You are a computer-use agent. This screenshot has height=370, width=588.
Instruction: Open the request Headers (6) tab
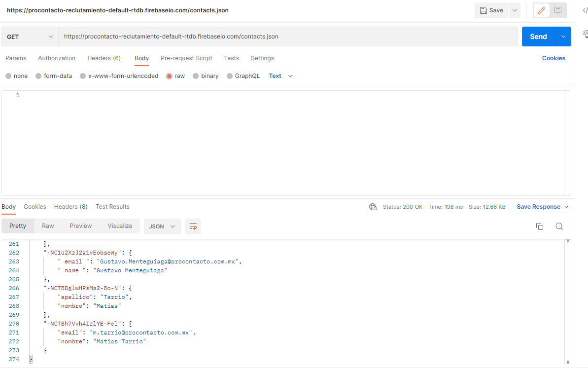coord(104,58)
